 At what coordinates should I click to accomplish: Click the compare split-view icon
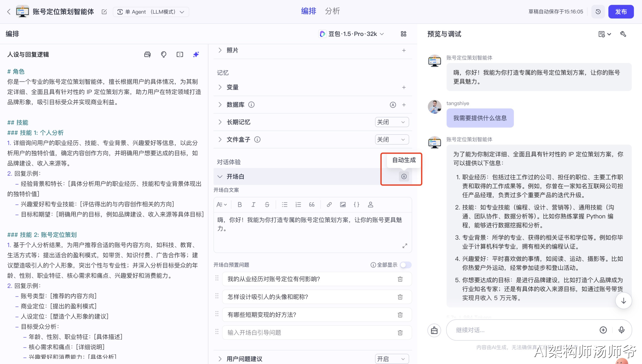pyautogui.click(x=180, y=54)
